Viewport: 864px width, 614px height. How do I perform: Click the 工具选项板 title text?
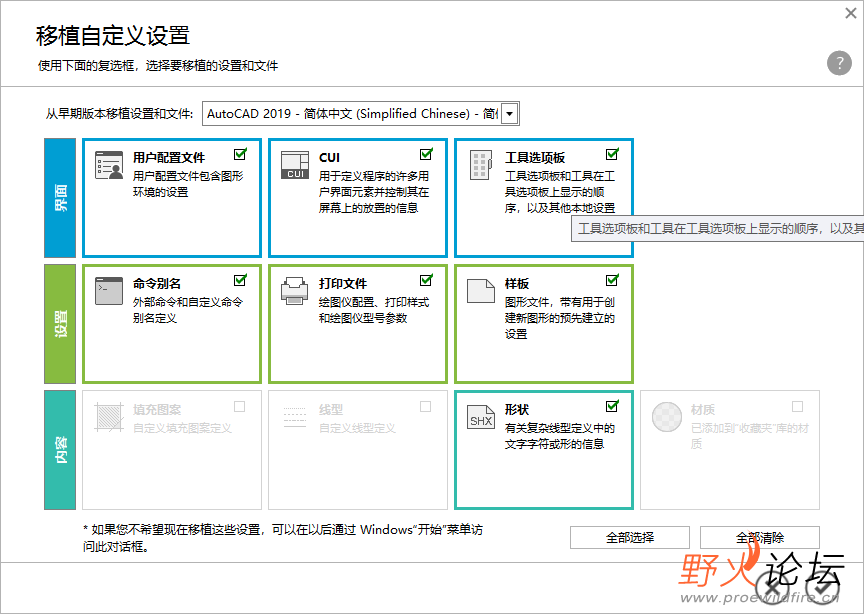pos(535,158)
